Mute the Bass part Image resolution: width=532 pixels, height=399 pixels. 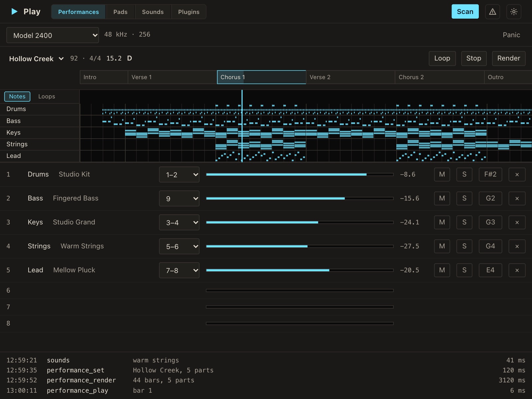[x=442, y=199]
